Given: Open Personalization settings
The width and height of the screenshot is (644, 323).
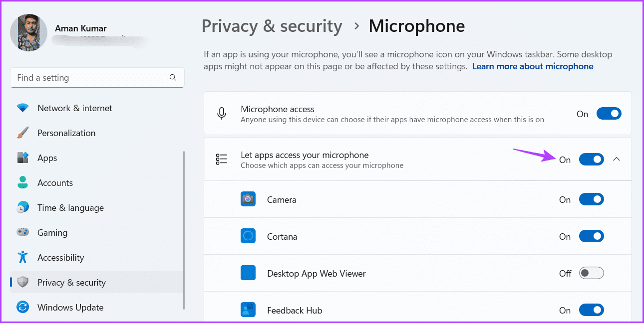Looking at the screenshot, I should [97, 133].
